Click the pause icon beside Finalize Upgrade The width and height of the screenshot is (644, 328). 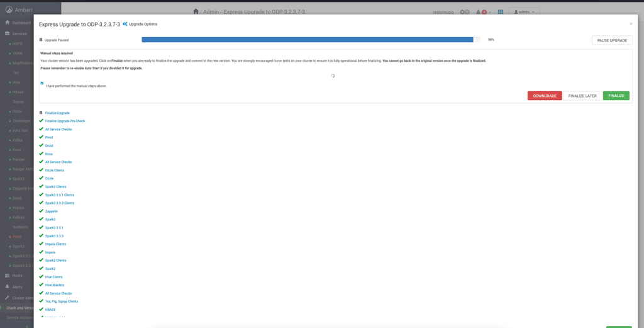(41, 113)
